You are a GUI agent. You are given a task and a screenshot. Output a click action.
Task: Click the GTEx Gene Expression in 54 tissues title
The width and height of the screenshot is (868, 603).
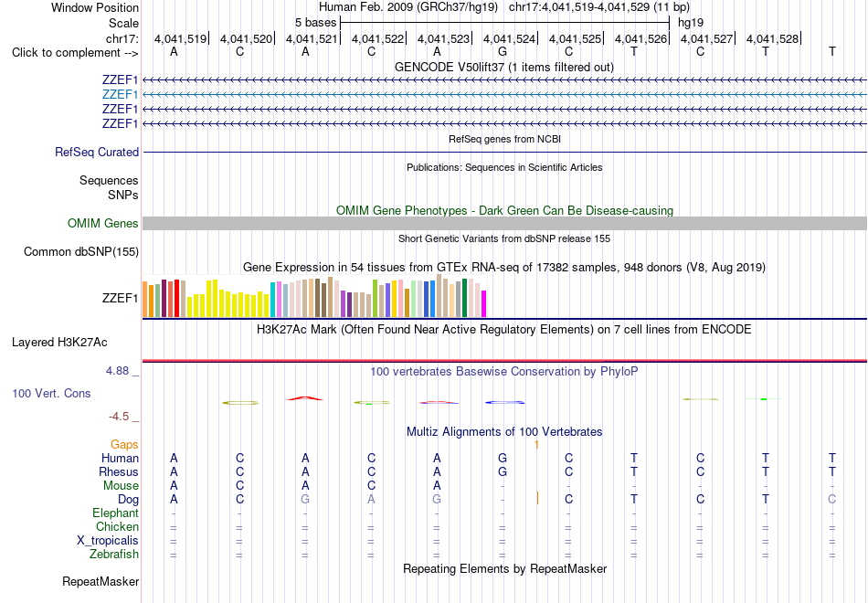pyautogui.click(x=504, y=268)
